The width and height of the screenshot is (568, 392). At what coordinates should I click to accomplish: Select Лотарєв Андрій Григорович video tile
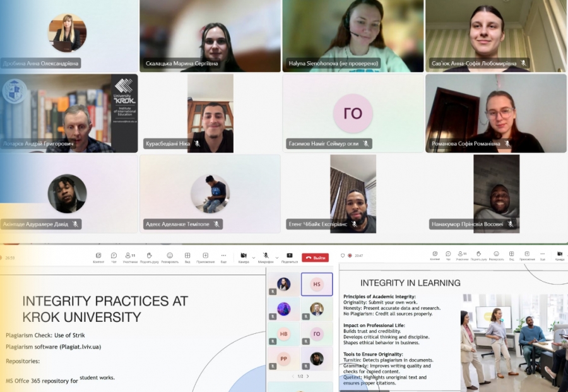coord(69,114)
